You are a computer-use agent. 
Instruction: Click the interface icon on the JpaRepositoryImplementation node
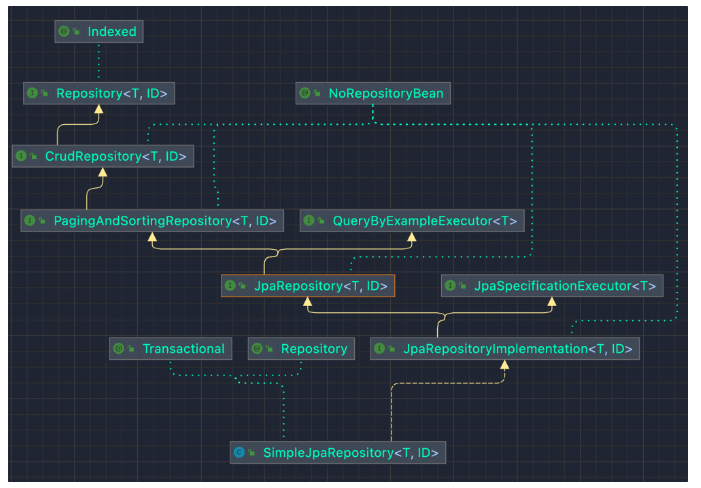tap(379, 349)
